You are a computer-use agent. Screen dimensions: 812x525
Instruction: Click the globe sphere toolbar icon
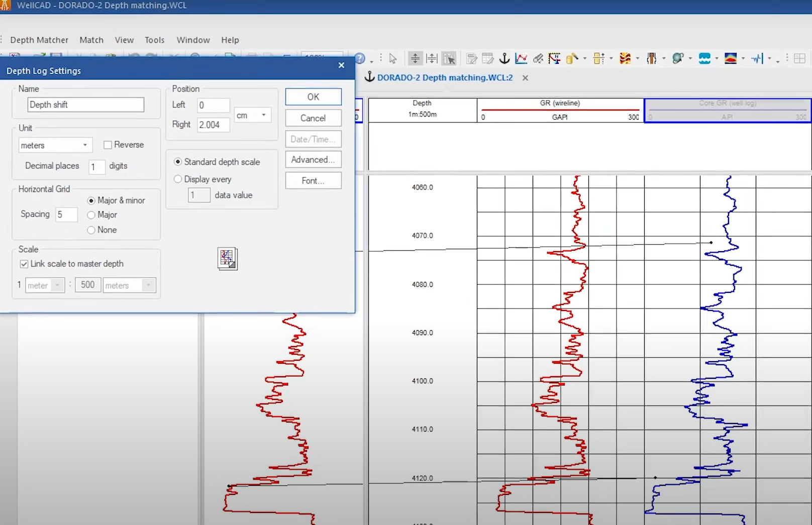(678, 59)
